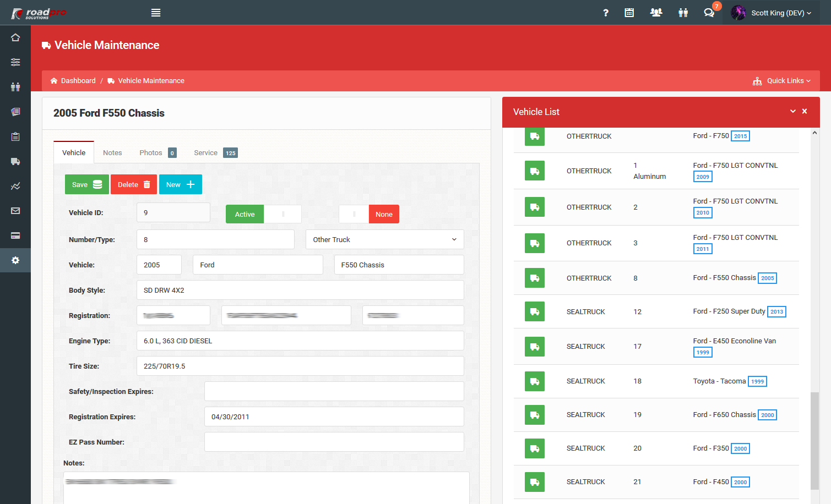Screen dimensions: 831x504
Task: Click the Engine Type field
Action: tap(300, 341)
